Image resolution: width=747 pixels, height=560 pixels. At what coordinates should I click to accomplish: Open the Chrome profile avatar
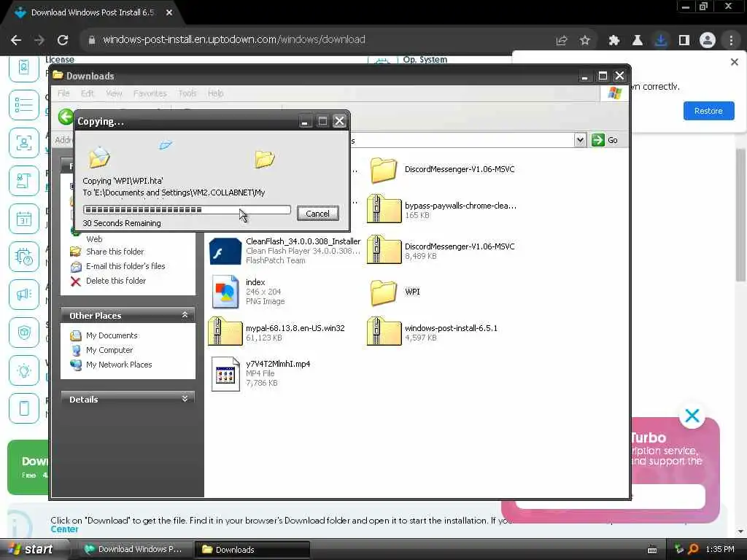click(x=708, y=41)
